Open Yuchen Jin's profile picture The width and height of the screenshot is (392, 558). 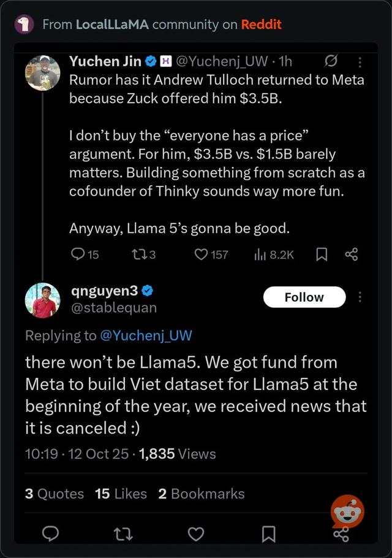(42, 74)
